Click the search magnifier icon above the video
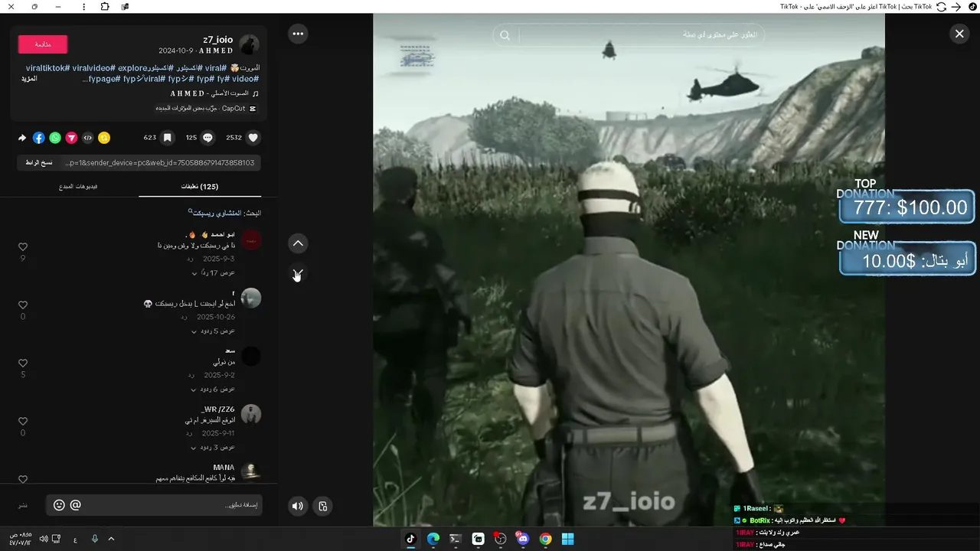 click(x=505, y=35)
